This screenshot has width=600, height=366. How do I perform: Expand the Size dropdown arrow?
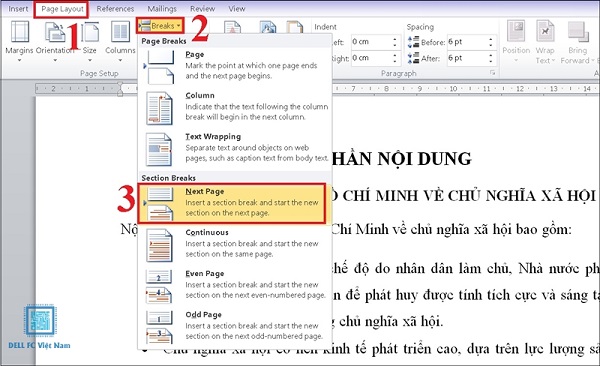click(90, 60)
